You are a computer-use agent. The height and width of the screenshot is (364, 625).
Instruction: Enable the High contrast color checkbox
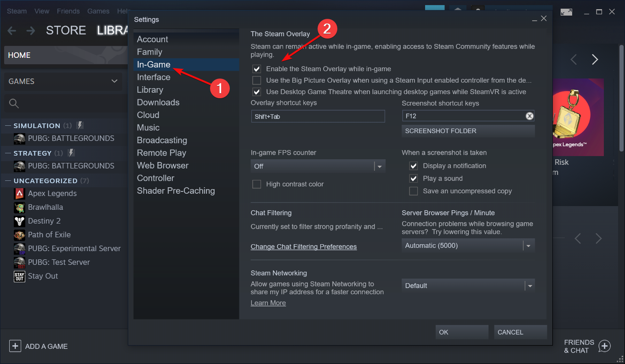click(256, 184)
